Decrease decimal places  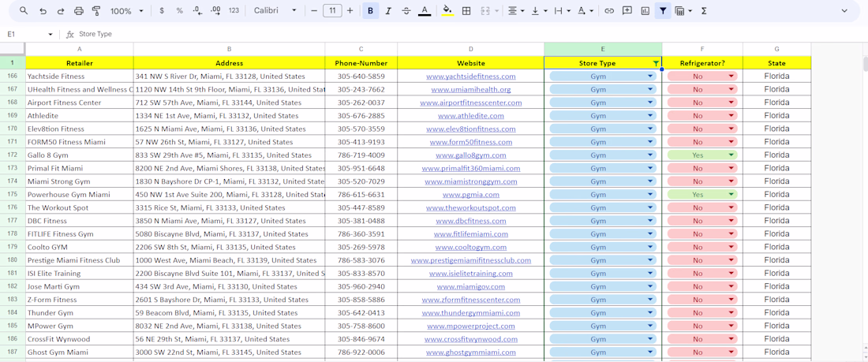(197, 10)
